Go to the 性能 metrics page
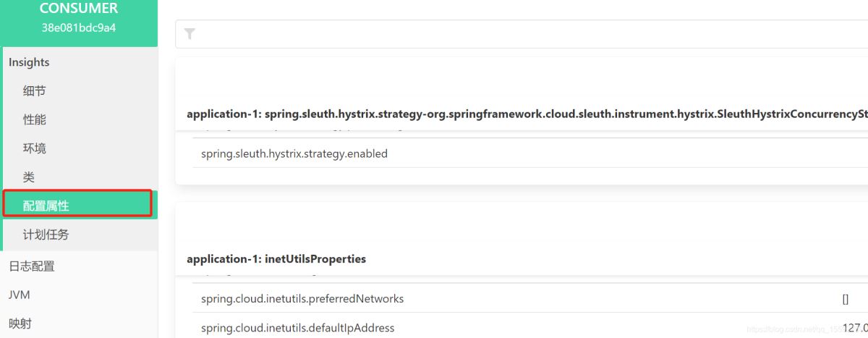Viewport: 868px width, 338px height. (35, 119)
